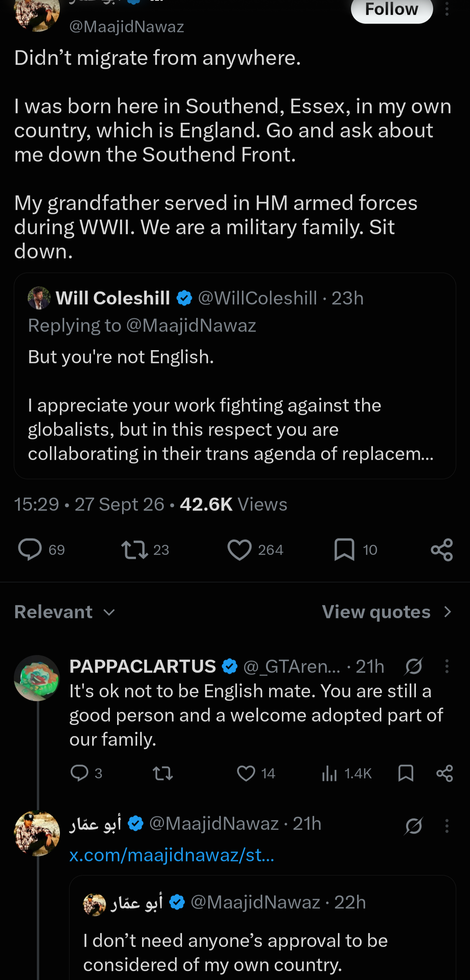Screen dimensions: 470x980
Task: Open View quotes
Action: 387,612
